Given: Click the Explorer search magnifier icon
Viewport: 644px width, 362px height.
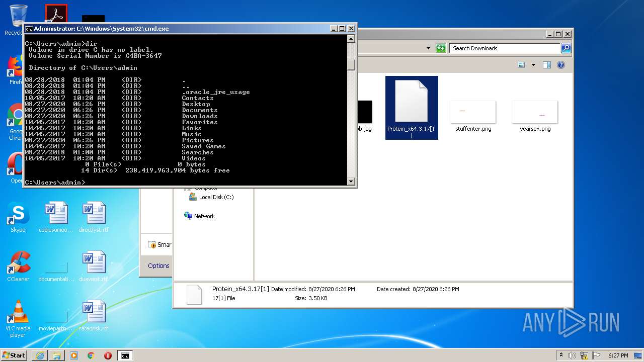Looking at the screenshot, I should coord(566,48).
